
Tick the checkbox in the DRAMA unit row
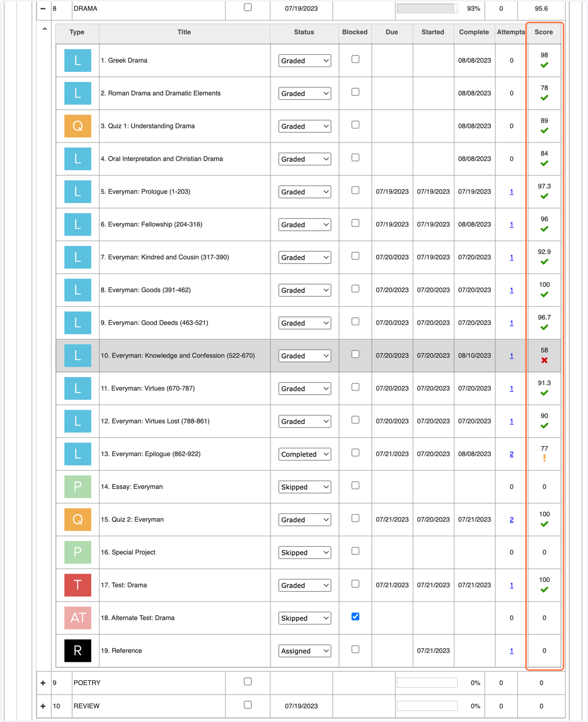[248, 7]
